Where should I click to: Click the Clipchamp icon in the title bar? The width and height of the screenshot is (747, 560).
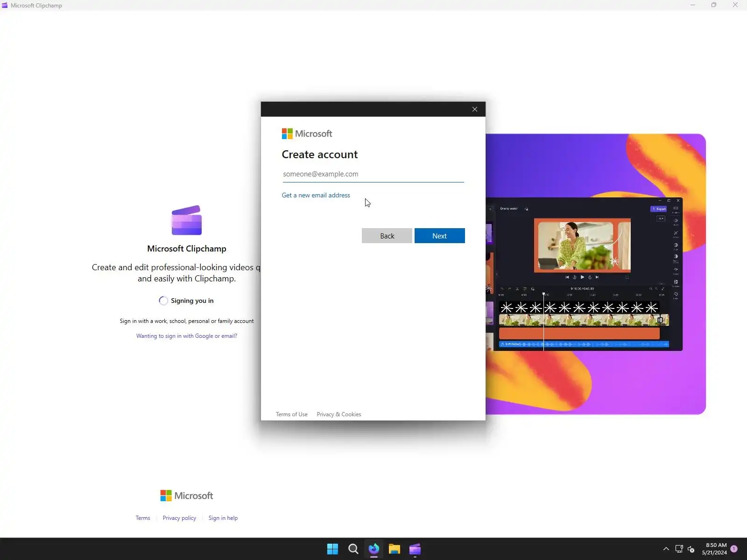[5, 6]
